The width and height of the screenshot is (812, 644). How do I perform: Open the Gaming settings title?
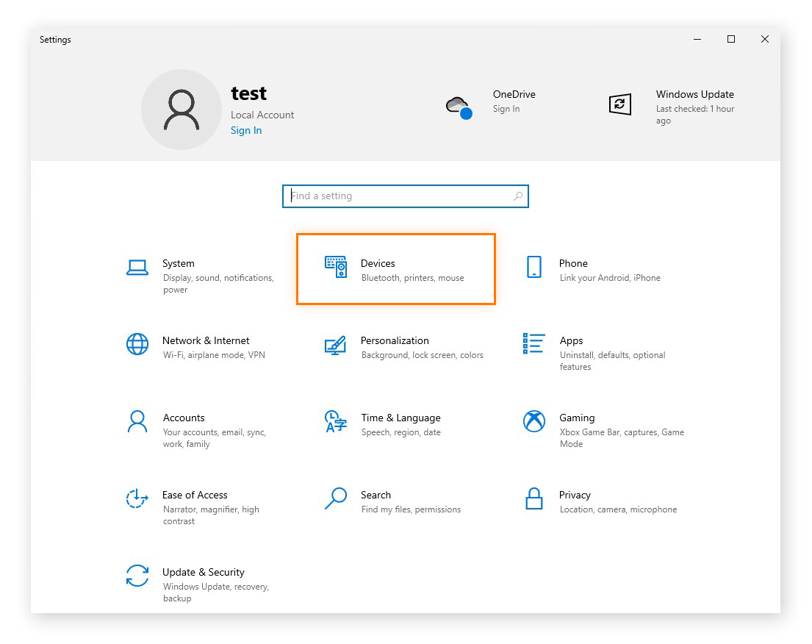[577, 418]
